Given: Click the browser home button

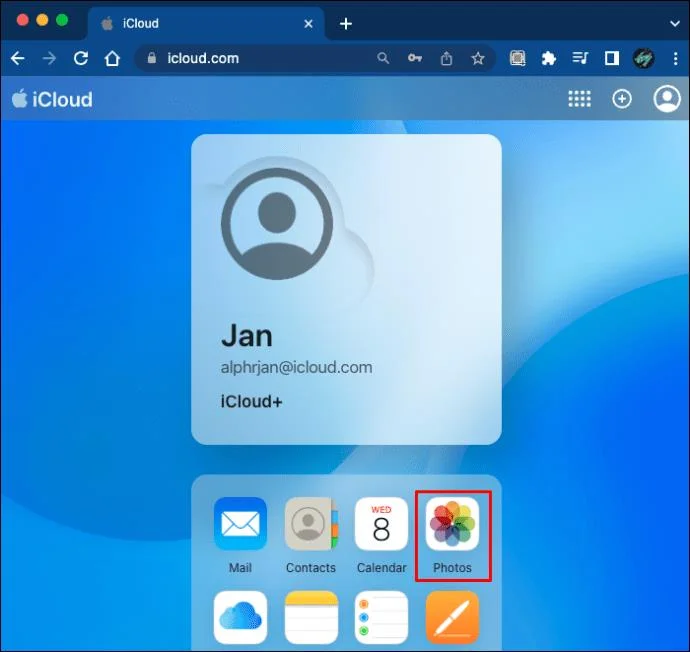Looking at the screenshot, I should click(112, 58).
